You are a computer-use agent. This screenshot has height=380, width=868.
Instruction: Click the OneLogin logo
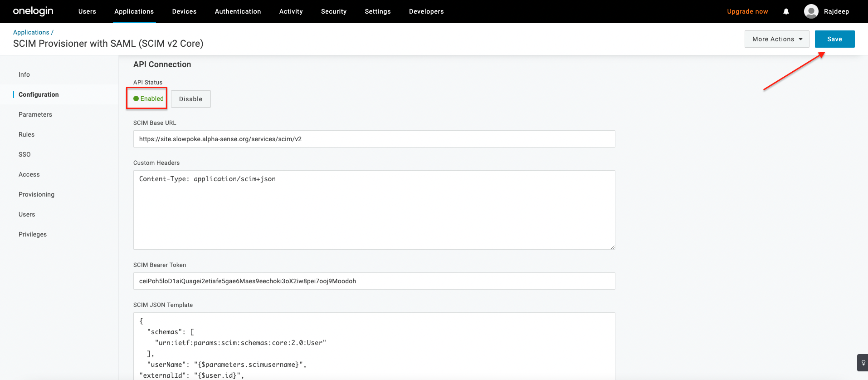tap(33, 11)
